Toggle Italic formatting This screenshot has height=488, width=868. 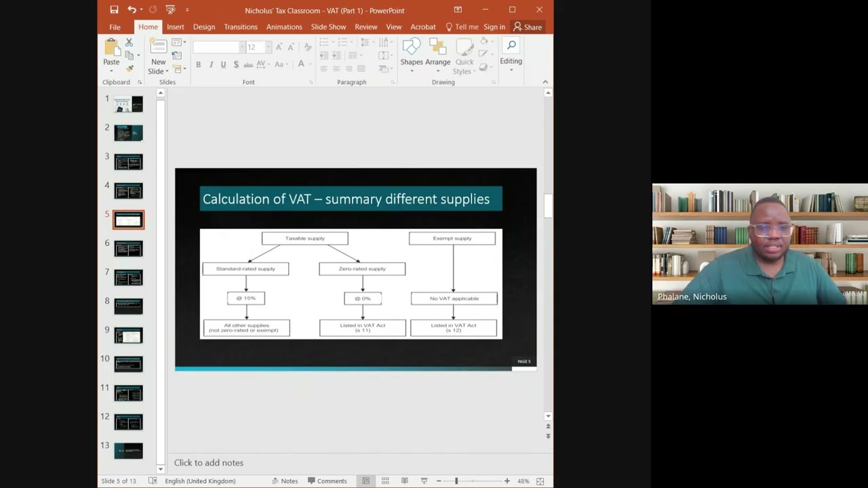(211, 65)
